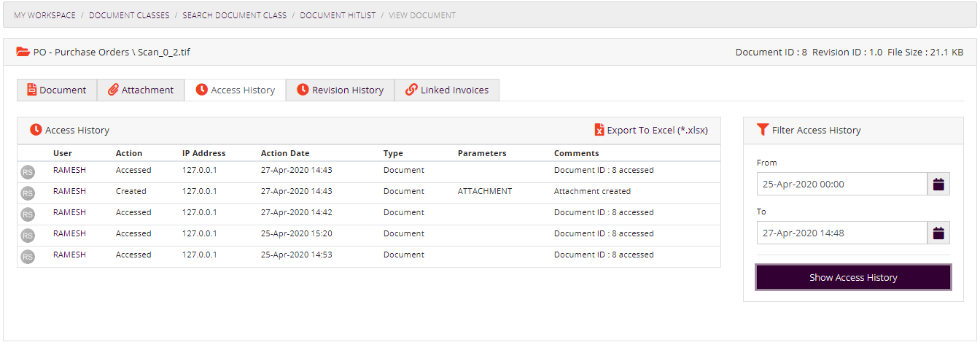
Task: Select the Access History tab
Action: 236,90
